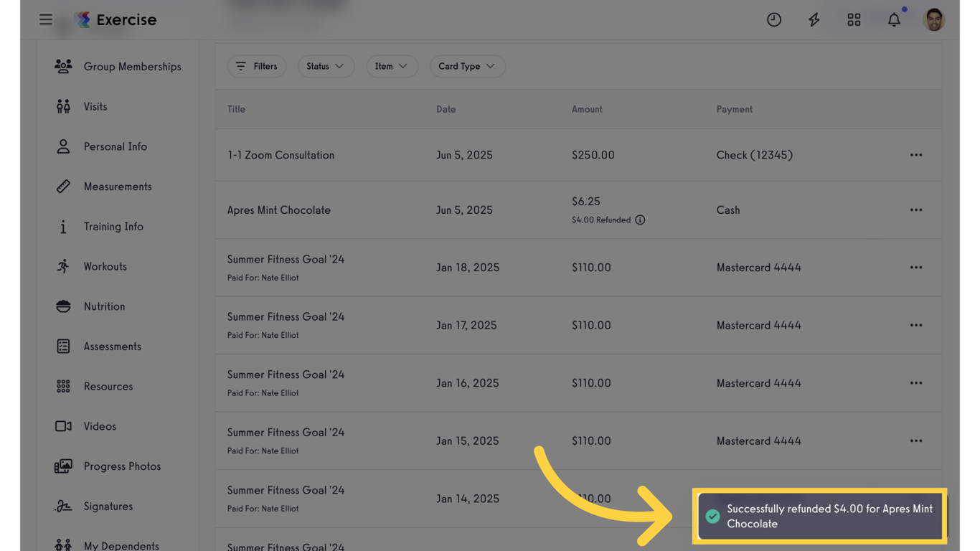Image resolution: width=980 pixels, height=551 pixels.
Task: Open options for Apres Mint Chocolate row
Action: pyautogui.click(x=916, y=210)
